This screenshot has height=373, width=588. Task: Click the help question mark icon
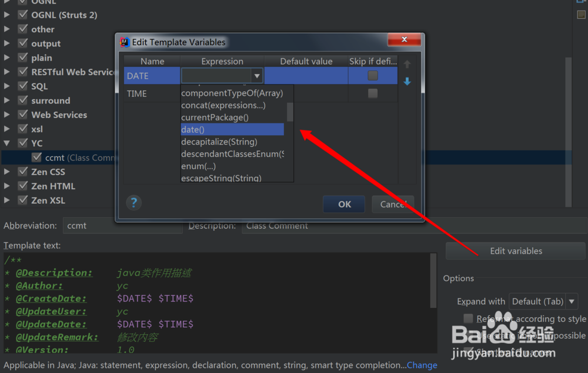tap(133, 203)
